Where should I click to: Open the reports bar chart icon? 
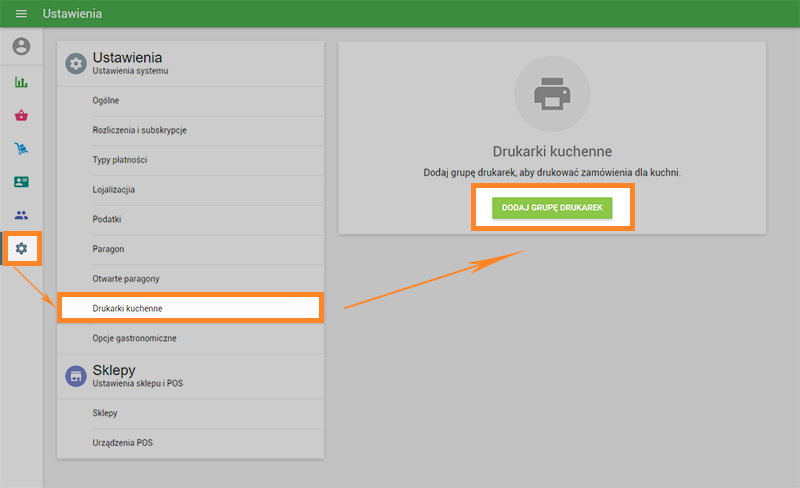click(21, 82)
